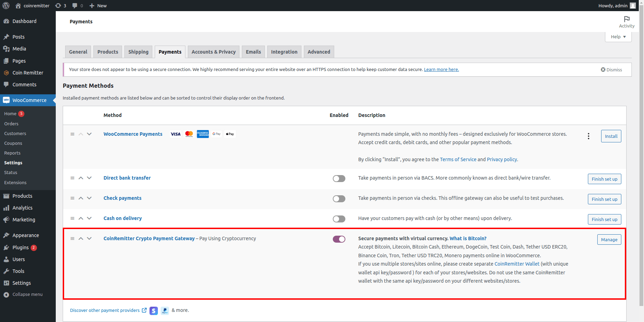This screenshot has width=644, height=322.
Task: Enable the Direct bank transfer toggle
Action: [x=339, y=179]
